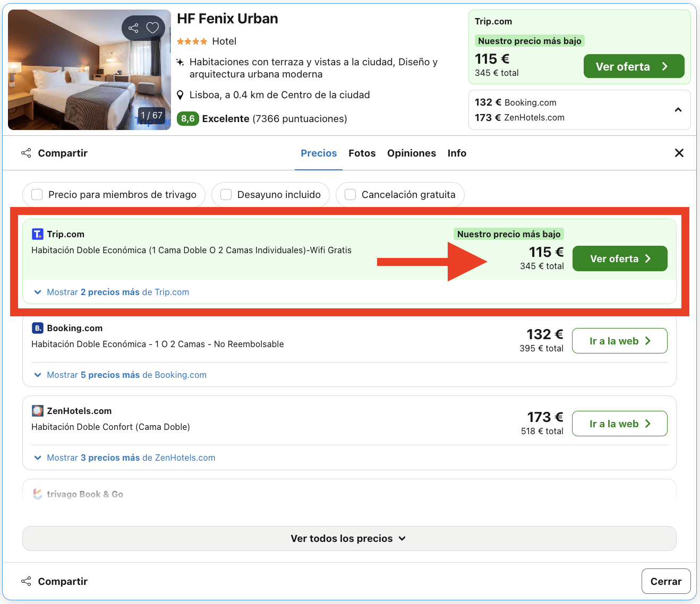The height and width of the screenshot is (604, 700).
Task: Click the Booking.com logo icon
Action: 38,328
